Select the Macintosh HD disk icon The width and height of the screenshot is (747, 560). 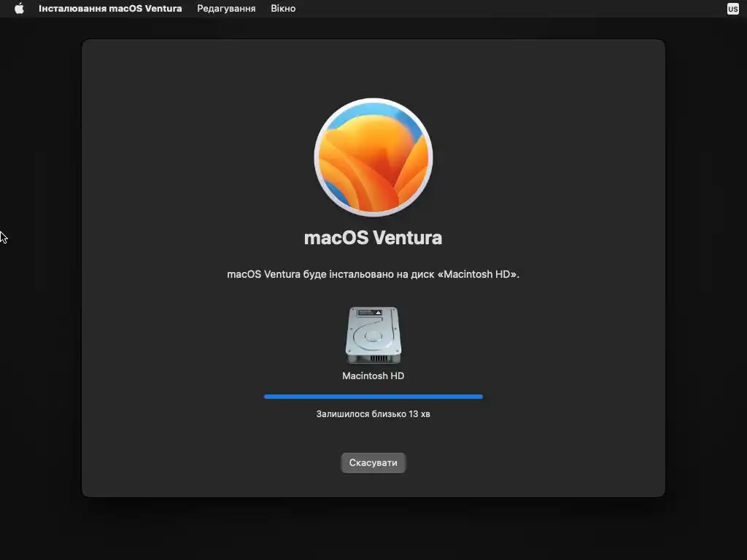point(373,335)
